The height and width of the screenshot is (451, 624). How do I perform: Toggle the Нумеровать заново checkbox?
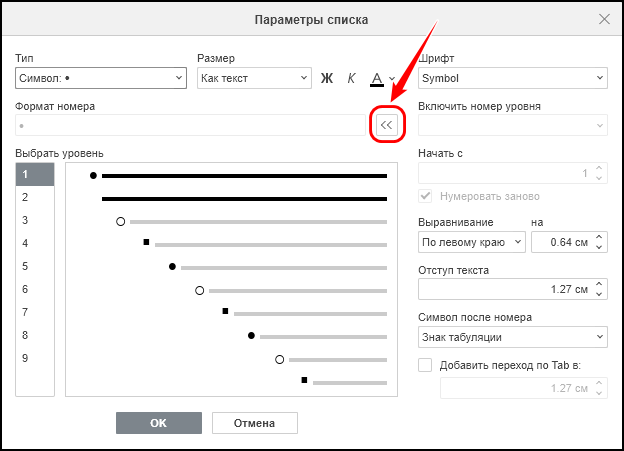pyautogui.click(x=425, y=196)
